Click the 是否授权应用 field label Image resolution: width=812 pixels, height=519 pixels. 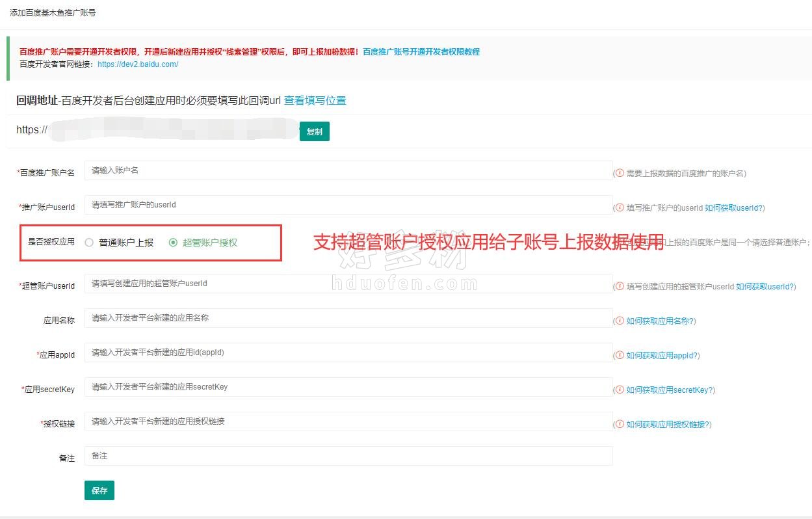point(51,242)
